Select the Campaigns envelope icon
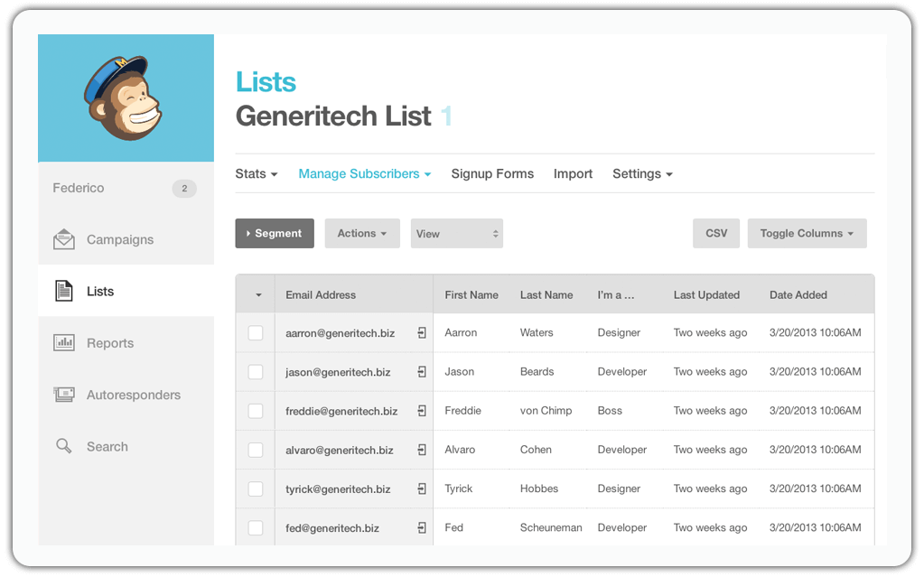This screenshot has width=924, height=577. click(x=64, y=238)
